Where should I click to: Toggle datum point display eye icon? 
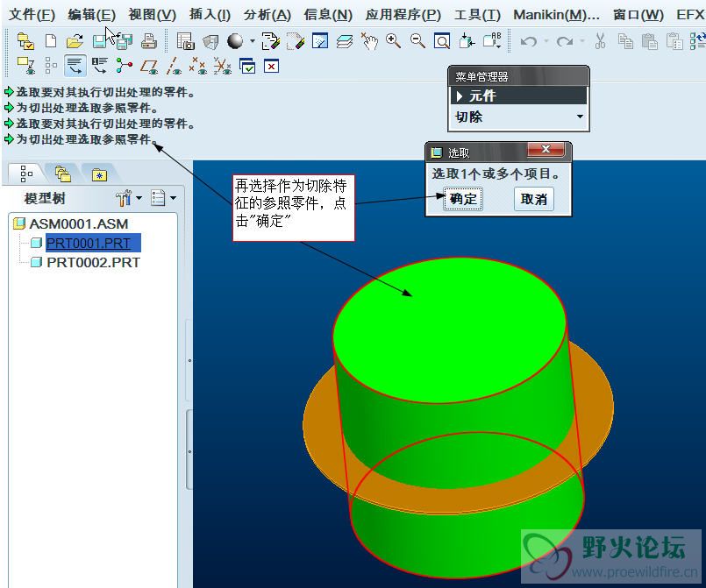click(x=197, y=66)
